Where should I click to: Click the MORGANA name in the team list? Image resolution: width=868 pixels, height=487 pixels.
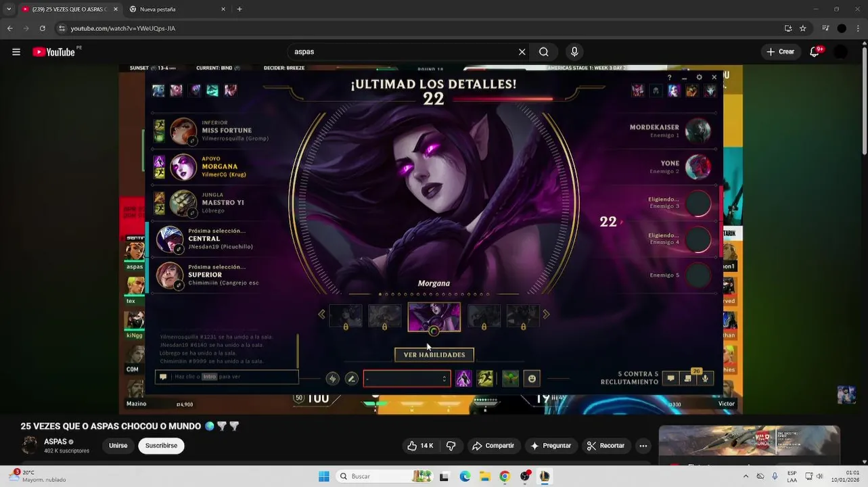[220, 166]
